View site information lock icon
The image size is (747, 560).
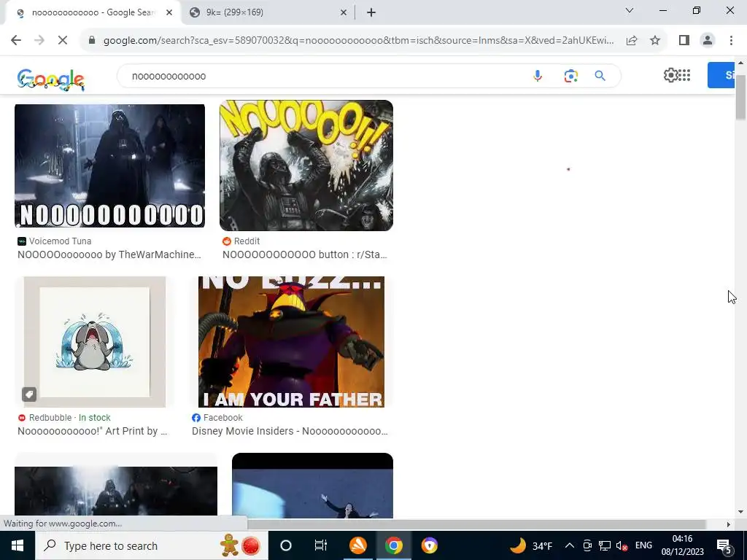coord(92,41)
